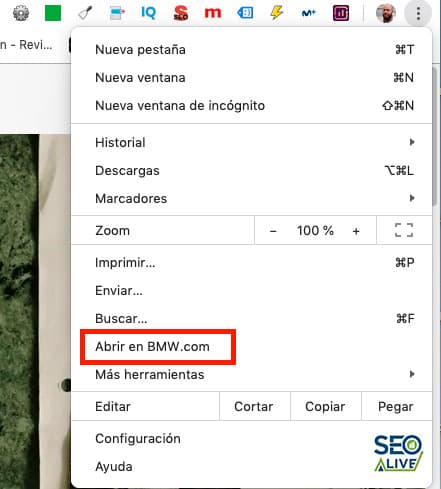
Task: Click the Pegar button
Action: [397, 406]
